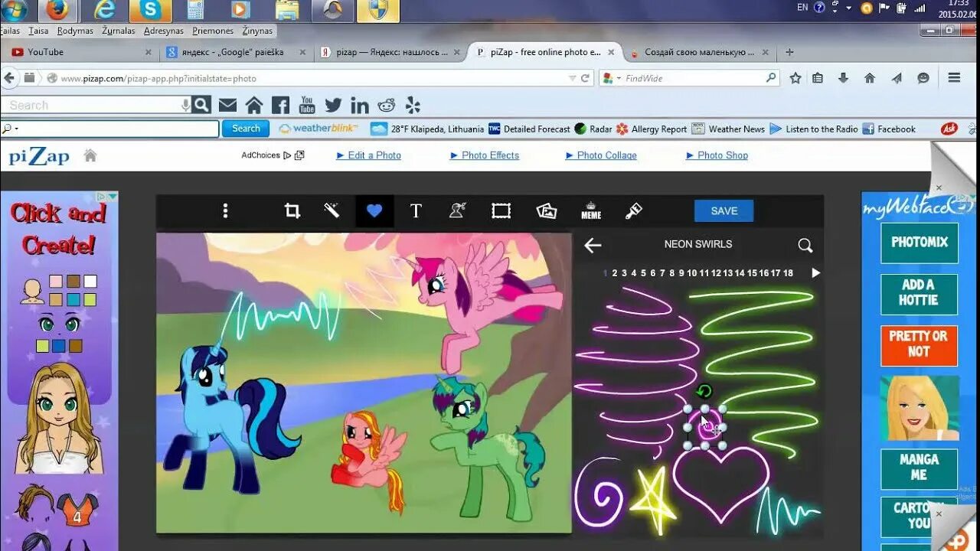The width and height of the screenshot is (980, 551).
Task: Add the yellow neon star sticker
Action: (653, 500)
